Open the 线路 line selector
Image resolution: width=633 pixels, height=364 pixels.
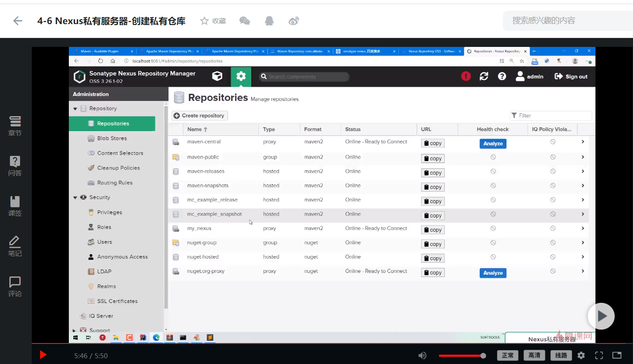pyautogui.click(x=561, y=356)
